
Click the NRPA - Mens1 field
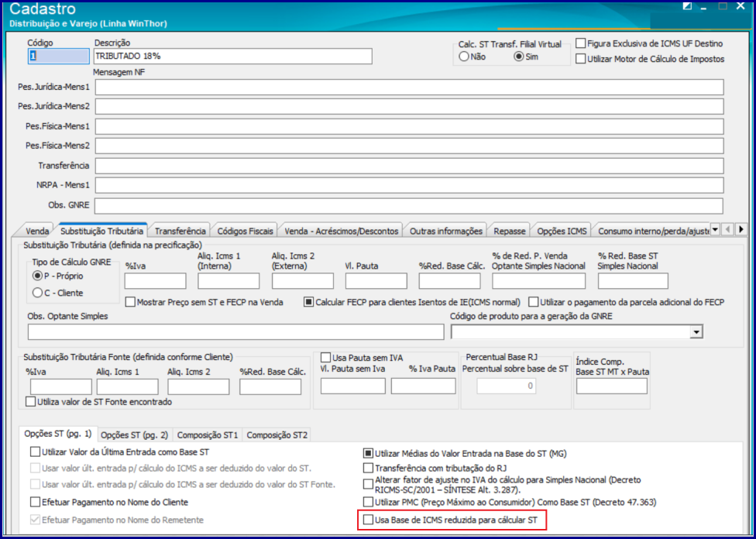click(x=409, y=185)
